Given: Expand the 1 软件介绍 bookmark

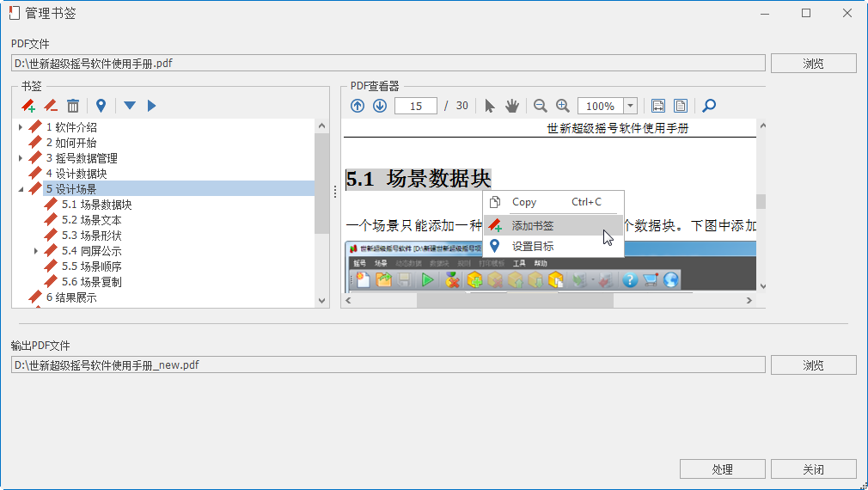Looking at the screenshot, I should tap(21, 127).
